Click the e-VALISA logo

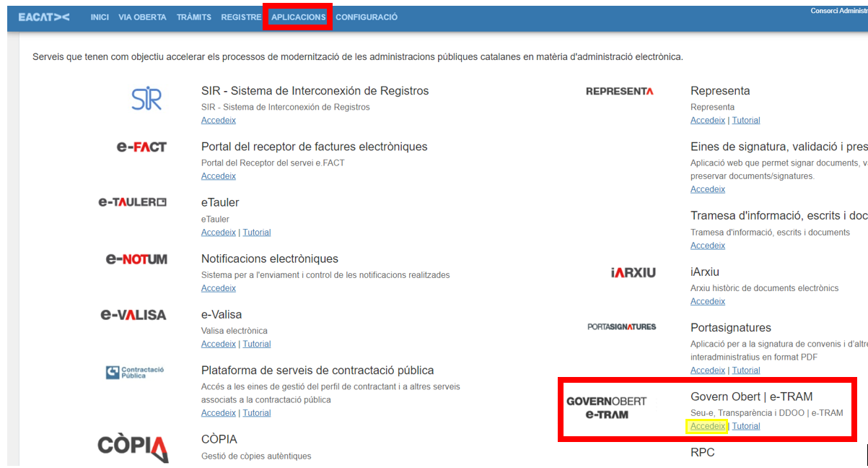click(x=133, y=315)
